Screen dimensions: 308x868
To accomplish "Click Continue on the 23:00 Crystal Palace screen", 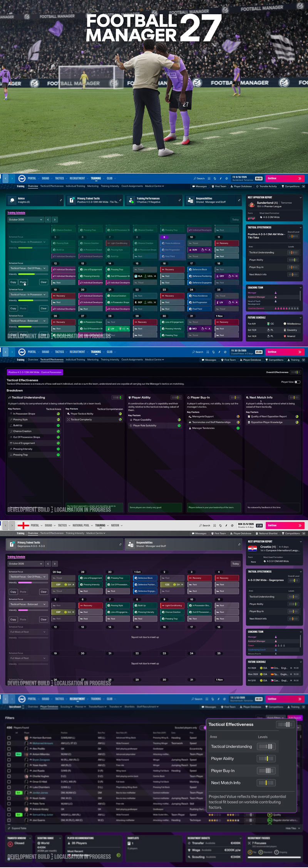I will 285,352.
